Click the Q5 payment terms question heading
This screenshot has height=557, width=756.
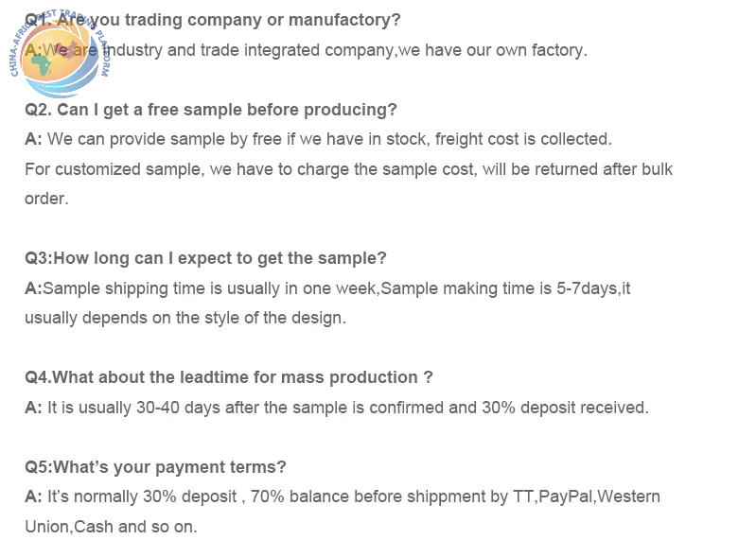point(156,467)
